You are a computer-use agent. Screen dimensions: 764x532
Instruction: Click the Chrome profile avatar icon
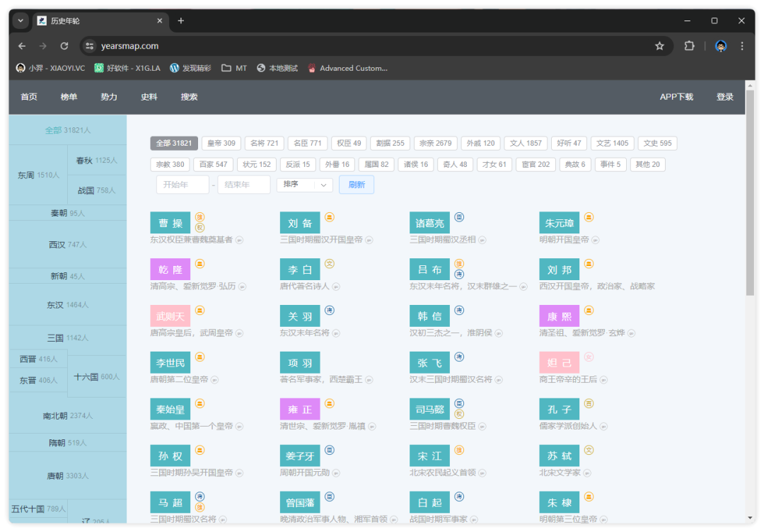point(721,46)
